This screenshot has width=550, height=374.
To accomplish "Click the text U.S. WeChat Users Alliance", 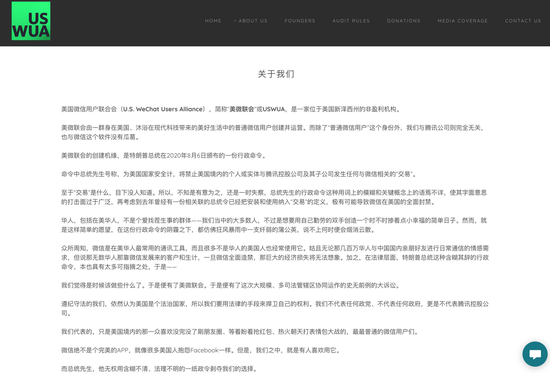I will coord(163,109).
